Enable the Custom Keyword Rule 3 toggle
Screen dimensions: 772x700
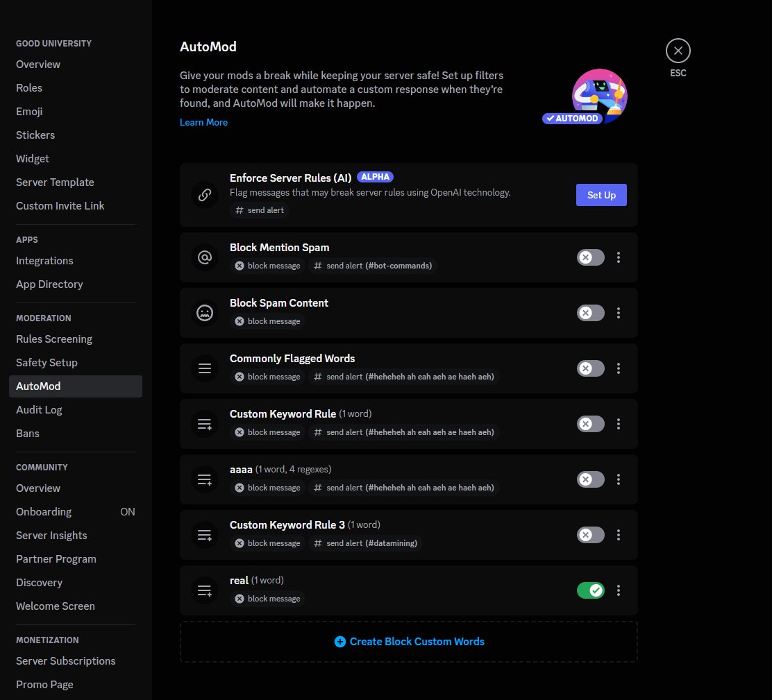[x=590, y=535]
